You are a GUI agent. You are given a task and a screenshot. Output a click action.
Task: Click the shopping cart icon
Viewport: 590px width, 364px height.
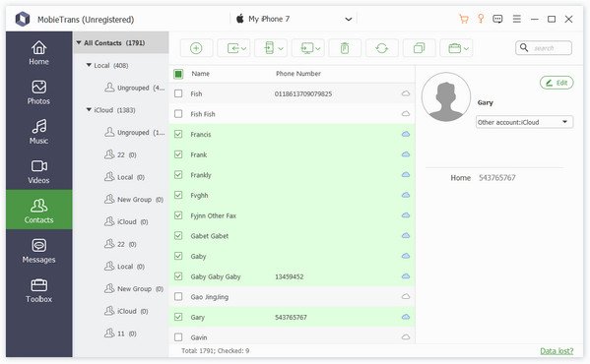(x=464, y=19)
